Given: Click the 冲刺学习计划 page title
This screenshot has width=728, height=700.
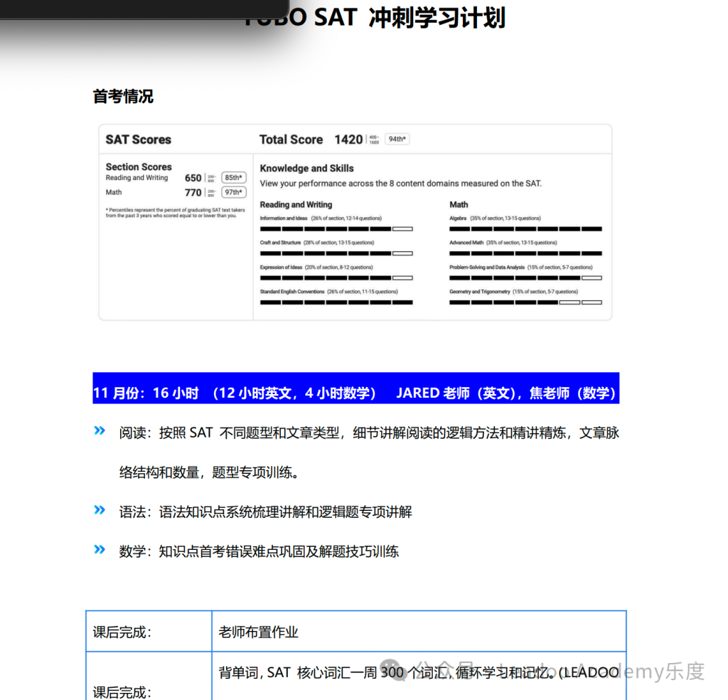Looking at the screenshot, I should click(x=437, y=18).
